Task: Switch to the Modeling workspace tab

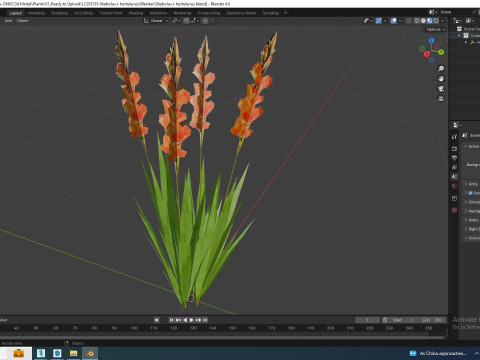Action: tap(36, 13)
